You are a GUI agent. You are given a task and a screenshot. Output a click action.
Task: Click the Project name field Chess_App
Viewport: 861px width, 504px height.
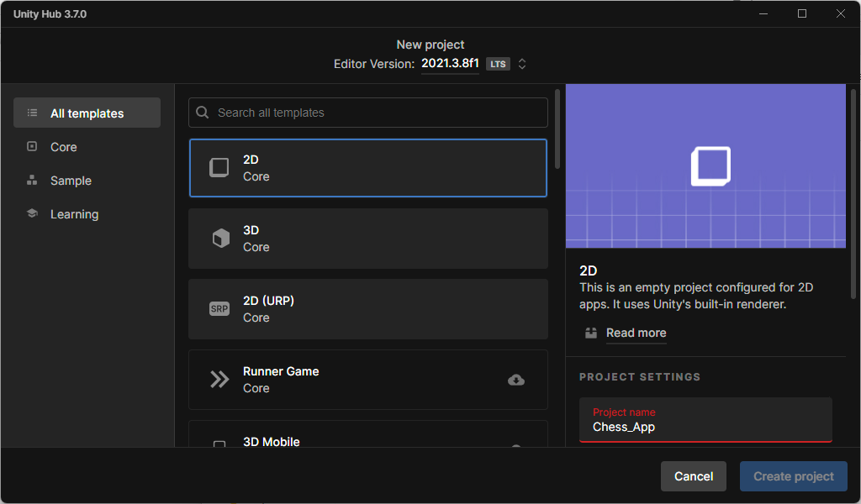pyautogui.click(x=705, y=420)
